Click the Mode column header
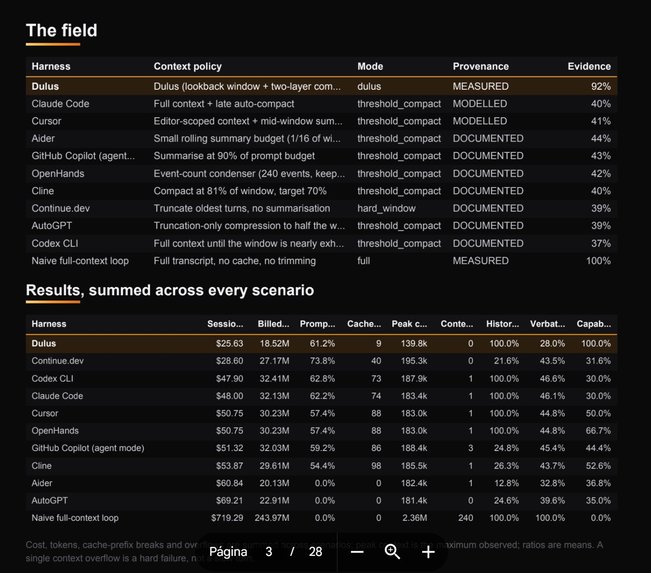The height and width of the screenshot is (573, 651). [370, 66]
